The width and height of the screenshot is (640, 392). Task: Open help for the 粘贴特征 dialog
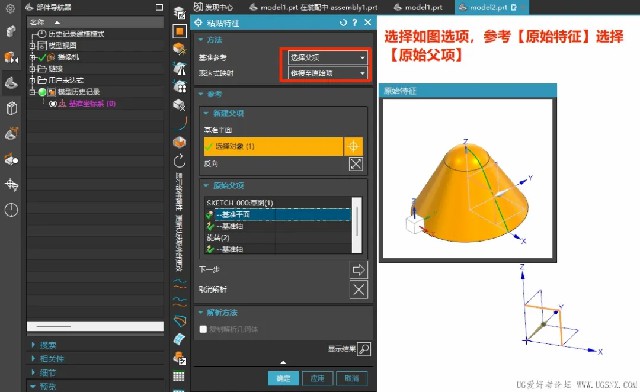pos(355,23)
